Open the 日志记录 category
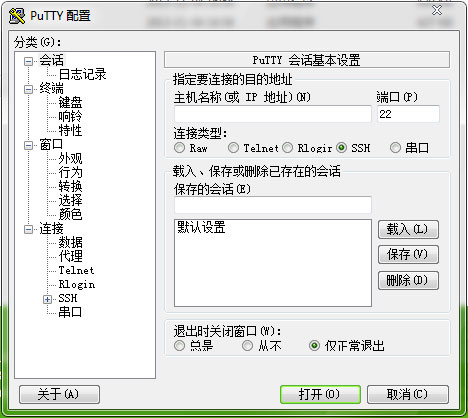 pos(82,74)
